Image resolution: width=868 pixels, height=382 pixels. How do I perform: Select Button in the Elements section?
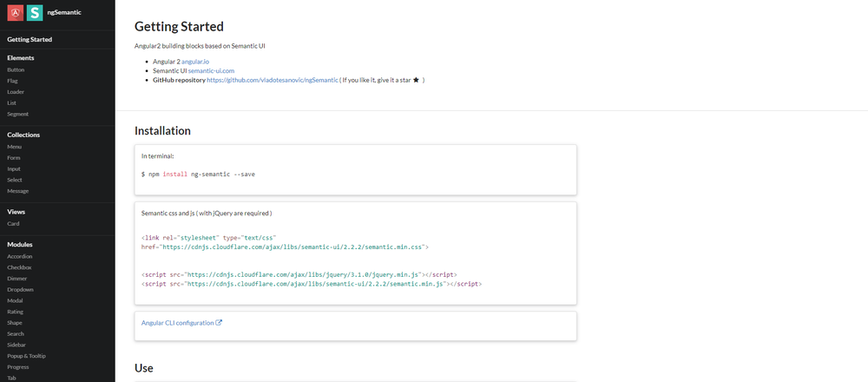pyautogui.click(x=16, y=69)
